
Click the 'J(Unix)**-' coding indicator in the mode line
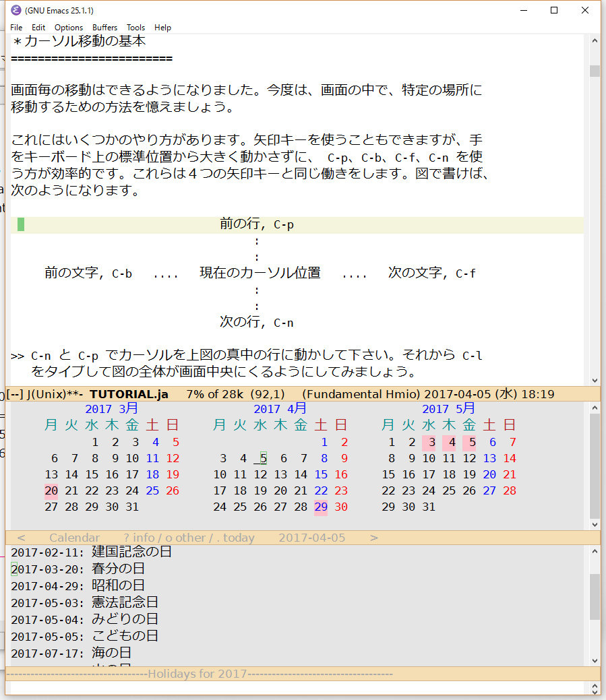55,394
